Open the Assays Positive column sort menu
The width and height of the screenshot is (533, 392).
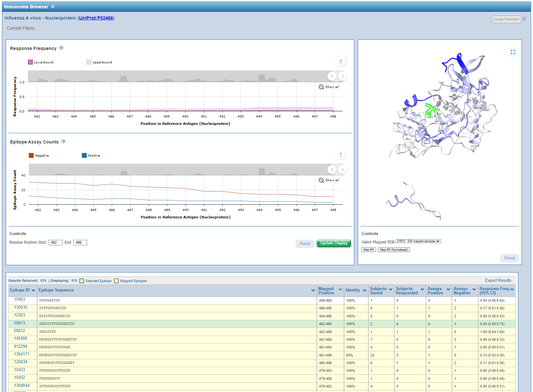[x=448, y=289]
